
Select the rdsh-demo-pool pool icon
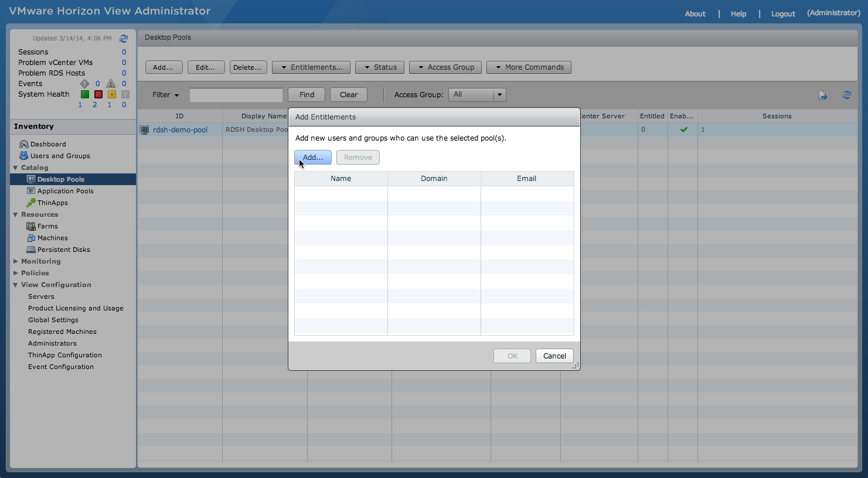point(144,129)
